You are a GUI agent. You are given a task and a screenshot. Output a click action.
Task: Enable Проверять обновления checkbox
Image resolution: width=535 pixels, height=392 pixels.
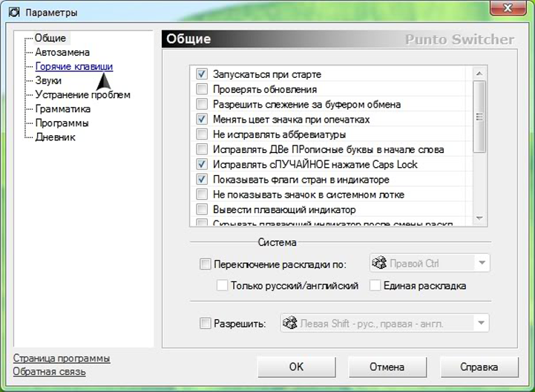pyautogui.click(x=202, y=89)
